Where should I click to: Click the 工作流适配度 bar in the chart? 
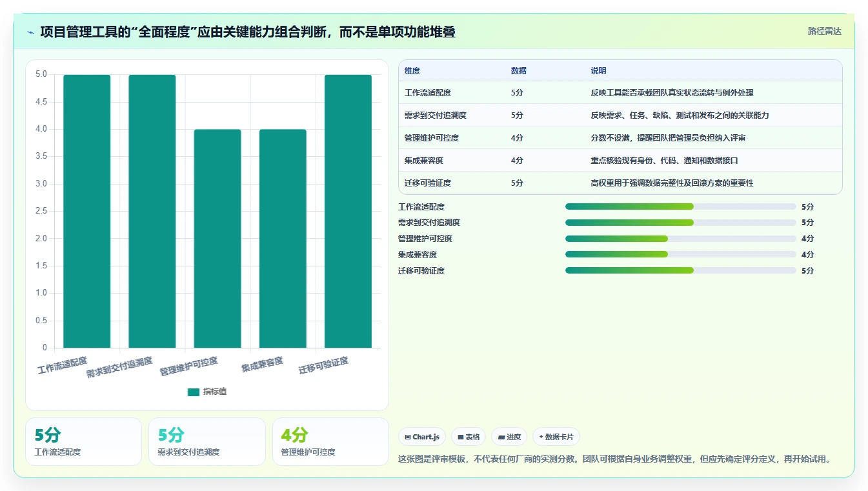point(87,211)
